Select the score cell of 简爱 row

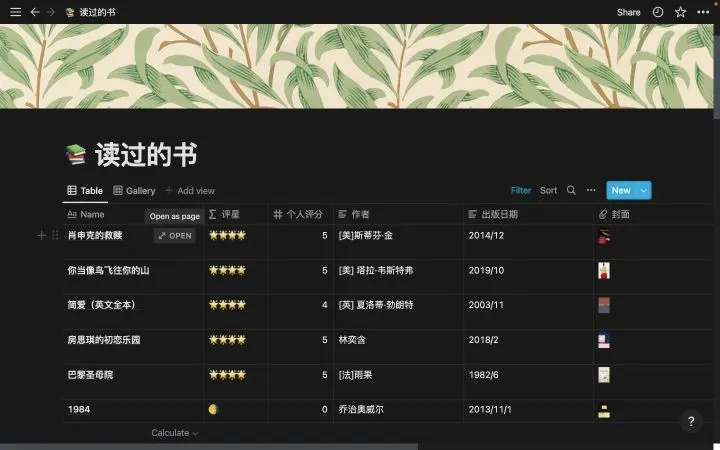301,312
